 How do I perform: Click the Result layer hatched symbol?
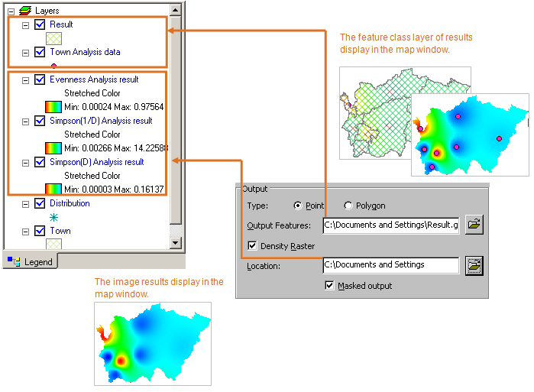point(53,38)
